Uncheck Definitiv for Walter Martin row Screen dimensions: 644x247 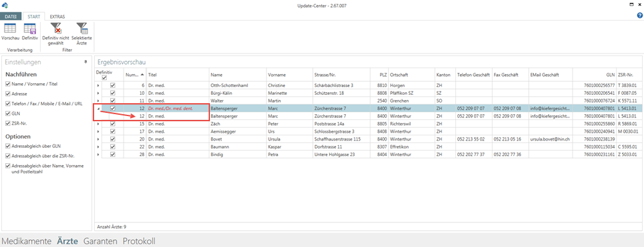pos(113,101)
